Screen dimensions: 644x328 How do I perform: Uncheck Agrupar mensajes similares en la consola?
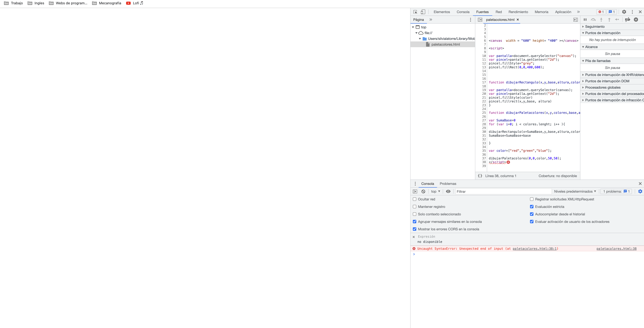(x=415, y=222)
